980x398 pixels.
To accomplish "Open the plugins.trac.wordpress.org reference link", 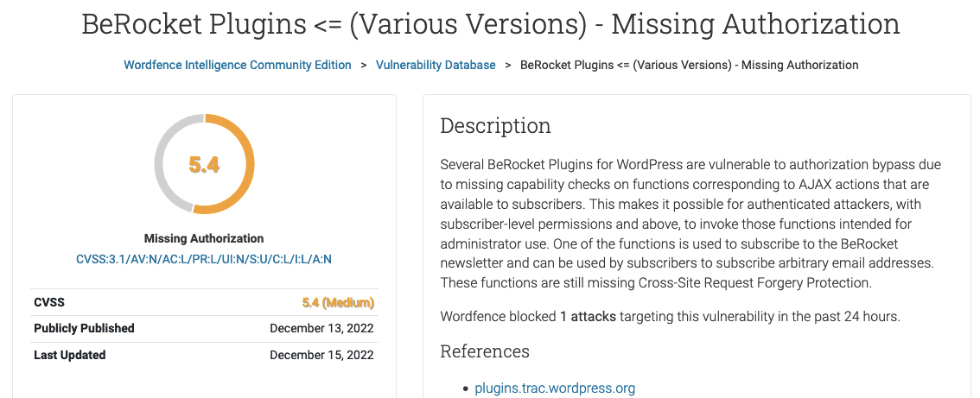I will (554, 388).
